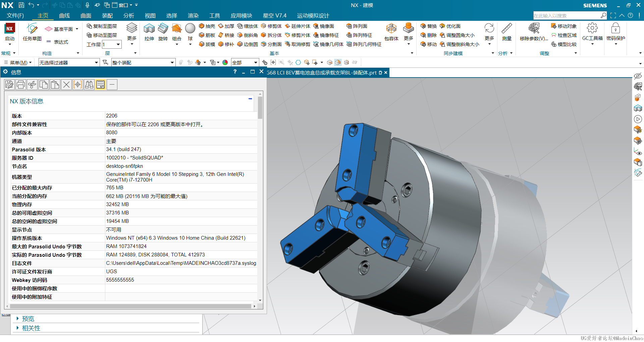Click the 阵列特征 pattern feature tool

point(359,35)
